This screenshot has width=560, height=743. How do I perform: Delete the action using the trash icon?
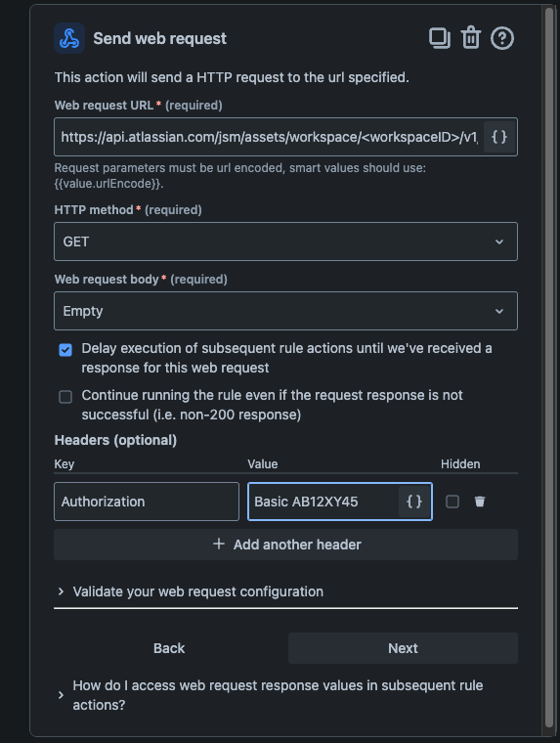coord(471,38)
